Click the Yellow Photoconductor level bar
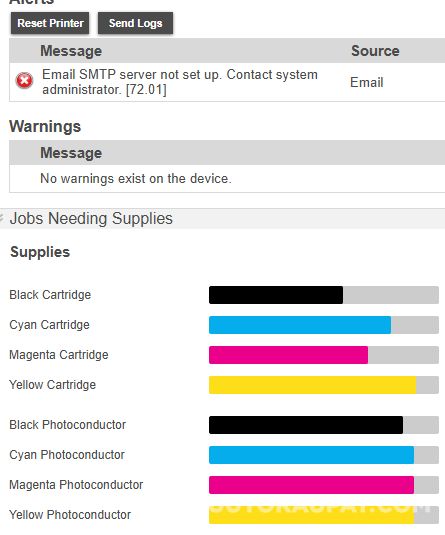 324,515
